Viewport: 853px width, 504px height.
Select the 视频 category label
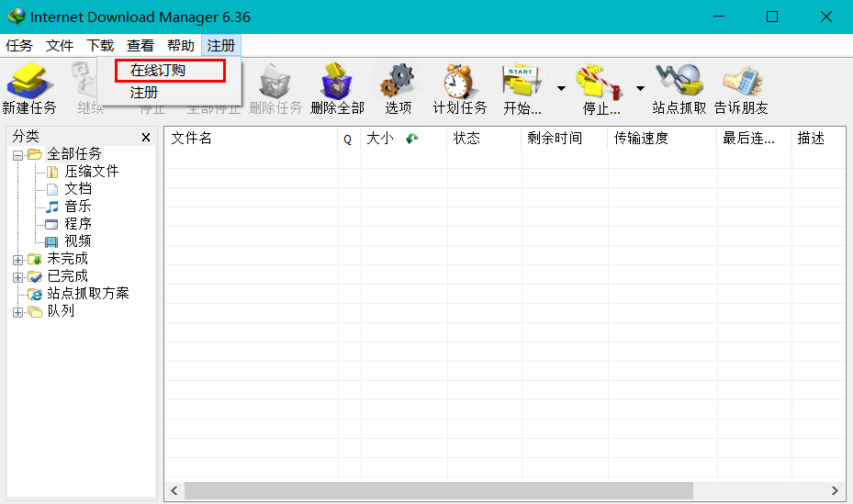click(x=78, y=241)
